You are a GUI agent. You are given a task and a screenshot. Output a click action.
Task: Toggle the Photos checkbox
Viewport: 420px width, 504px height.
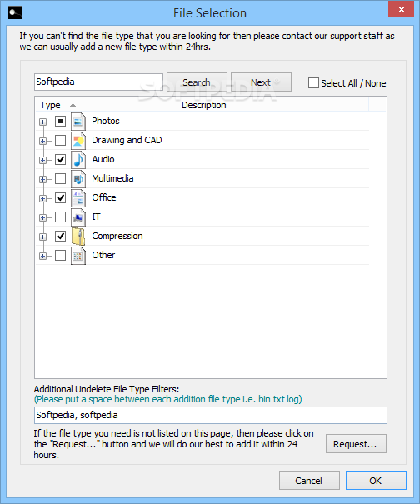coord(61,121)
